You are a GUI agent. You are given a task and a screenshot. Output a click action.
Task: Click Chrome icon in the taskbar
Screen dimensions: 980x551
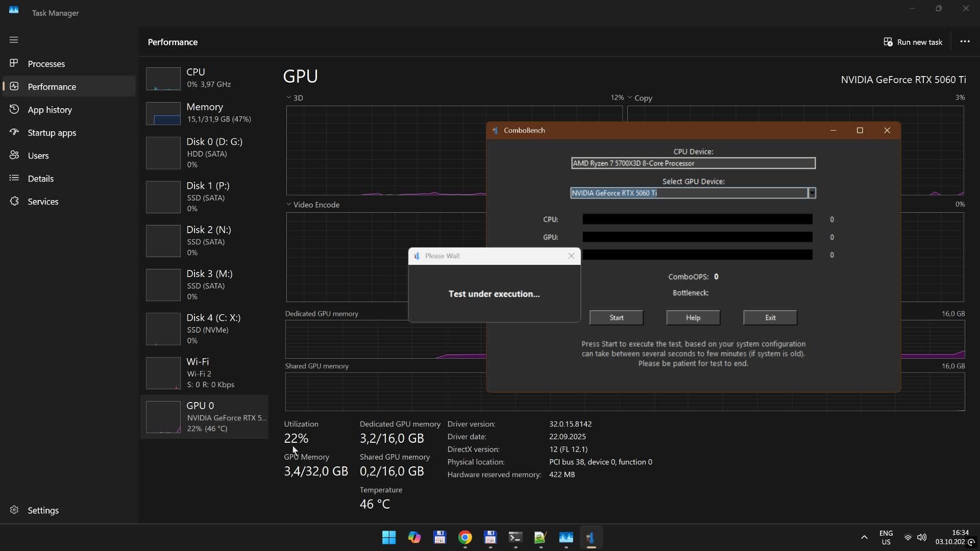coord(465,537)
